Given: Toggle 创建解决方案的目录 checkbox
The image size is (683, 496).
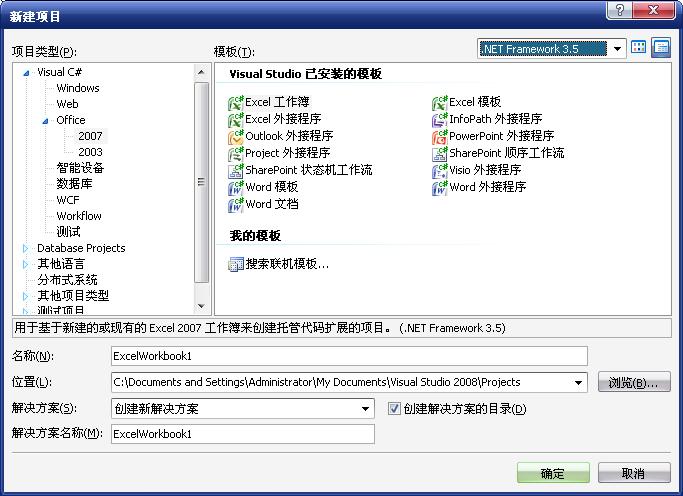Looking at the screenshot, I should tap(394, 408).
